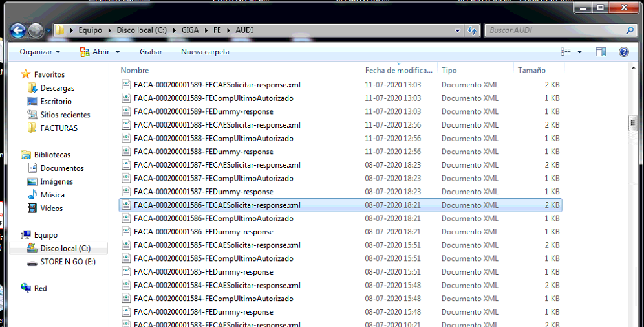
Task: Click icon of highlighted FACA-000200001586-FECAESolicitar-response.xml
Action: (x=126, y=205)
